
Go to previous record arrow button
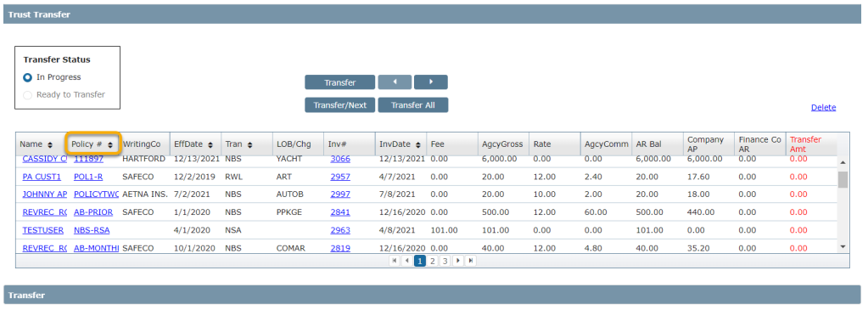pyautogui.click(x=395, y=82)
